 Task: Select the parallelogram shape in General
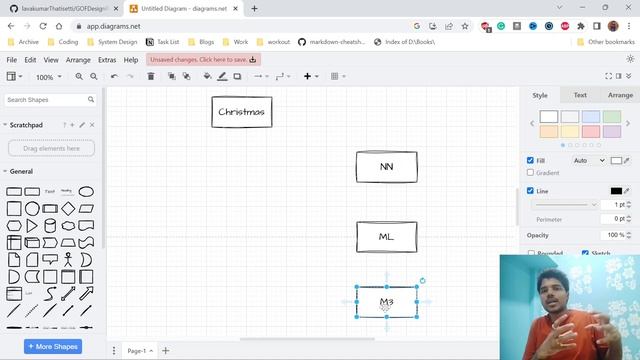tap(86, 209)
